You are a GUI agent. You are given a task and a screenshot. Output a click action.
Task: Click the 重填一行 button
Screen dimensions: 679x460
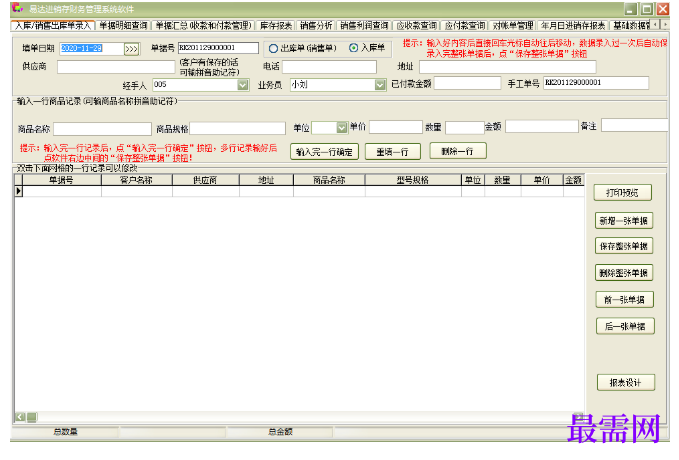click(392, 152)
